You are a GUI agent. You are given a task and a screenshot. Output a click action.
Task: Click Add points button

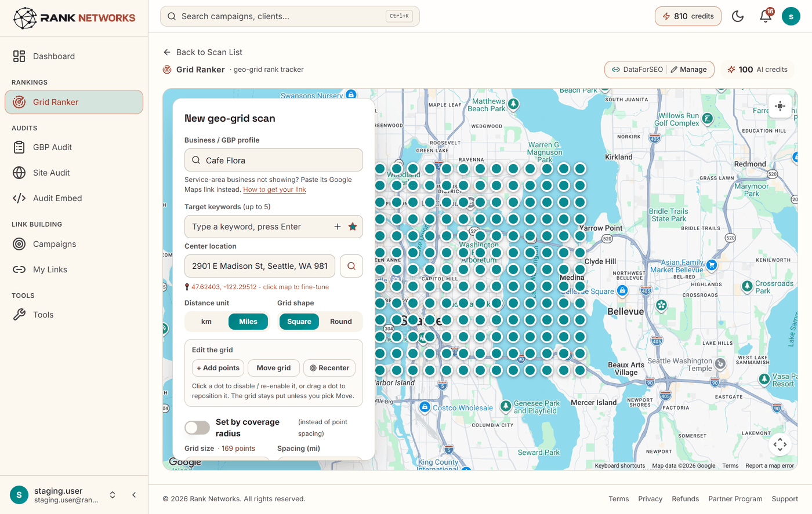click(218, 368)
